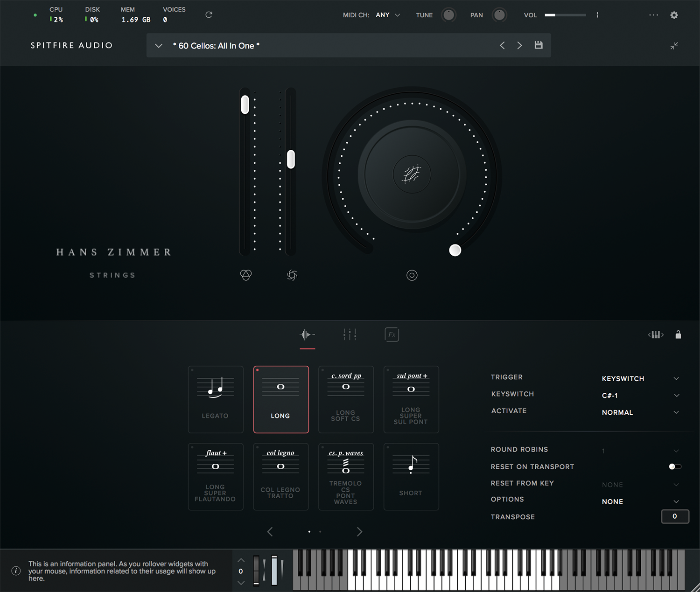This screenshot has height=592, width=700.
Task: Toggle the load dot on the Legato tile
Action: click(x=192, y=370)
